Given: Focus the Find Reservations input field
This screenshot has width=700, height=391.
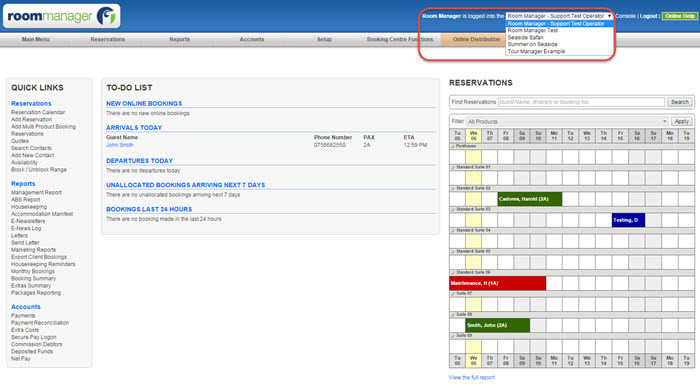Looking at the screenshot, I should pyautogui.click(x=581, y=102).
